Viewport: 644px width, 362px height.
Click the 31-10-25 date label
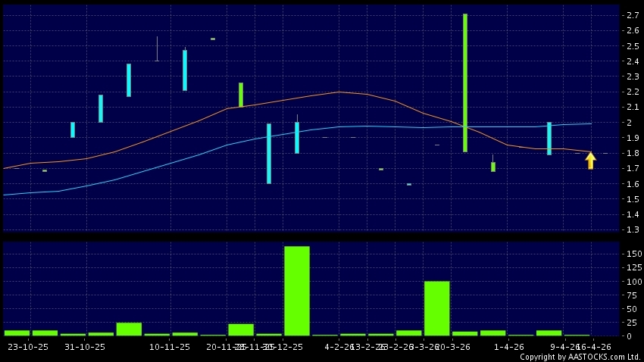(x=84, y=347)
